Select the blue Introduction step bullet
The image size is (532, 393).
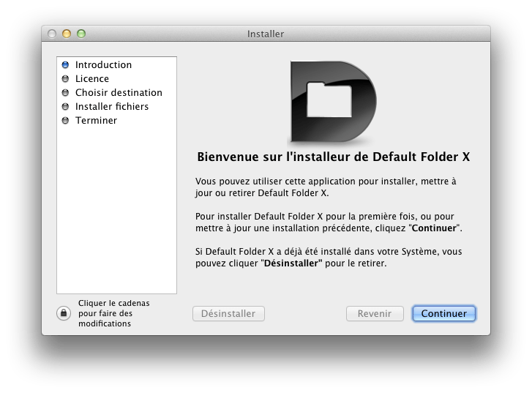point(65,64)
